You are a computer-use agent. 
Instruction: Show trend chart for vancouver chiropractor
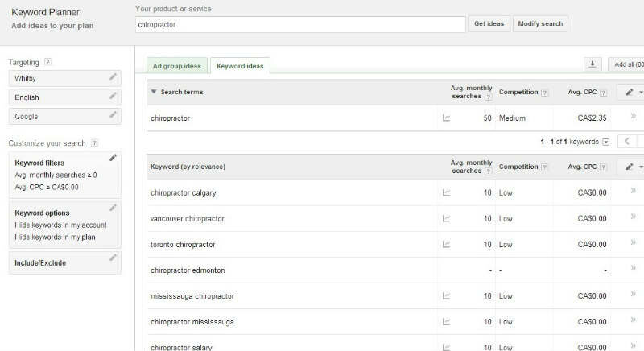click(447, 219)
